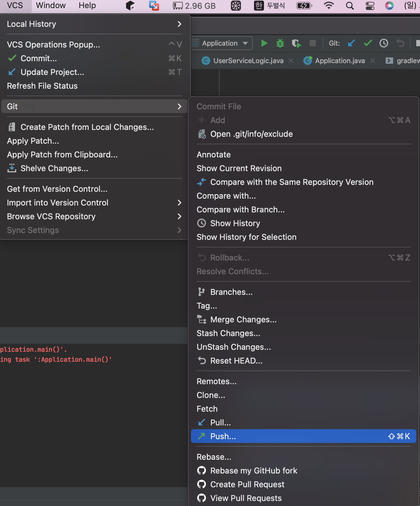The width and height of the screenshot is (420, 506).
Task: Click the green Run button in toolbar
Action: (x=264, y=43)
